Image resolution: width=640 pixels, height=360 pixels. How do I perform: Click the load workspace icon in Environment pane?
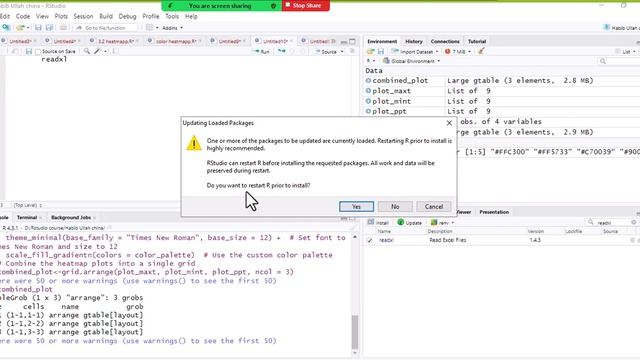(370, 51)
